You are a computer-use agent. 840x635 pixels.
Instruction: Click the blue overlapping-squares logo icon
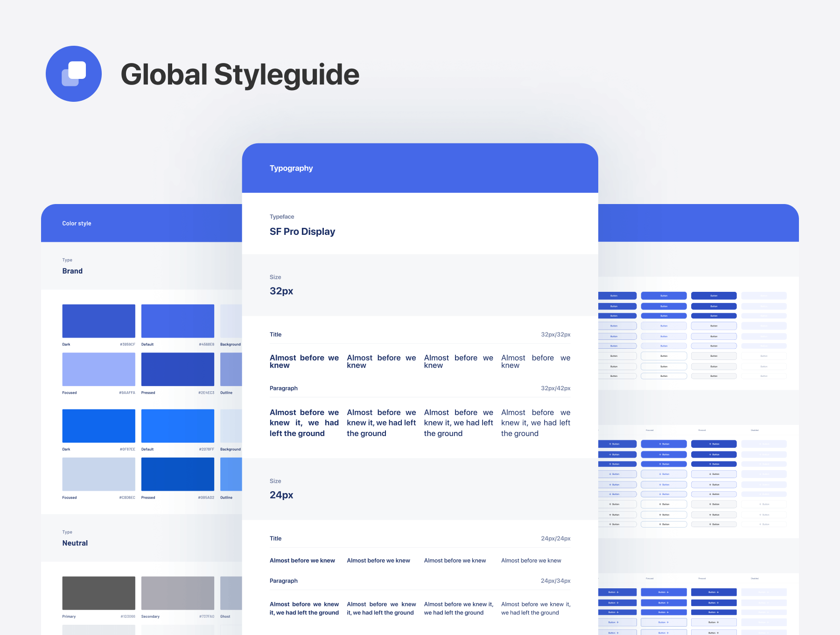[x=74, y=74]
